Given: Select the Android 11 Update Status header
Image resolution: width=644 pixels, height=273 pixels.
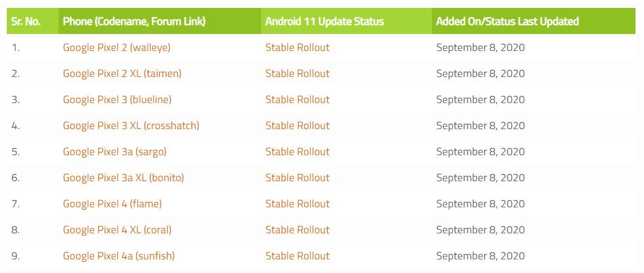Looking at the screenshot, I should (325, 22).
